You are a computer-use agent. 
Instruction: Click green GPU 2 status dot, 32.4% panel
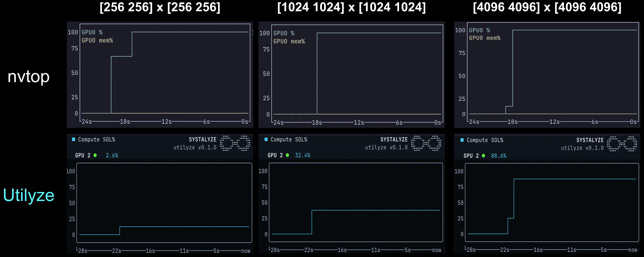click(x=287, y=155)
